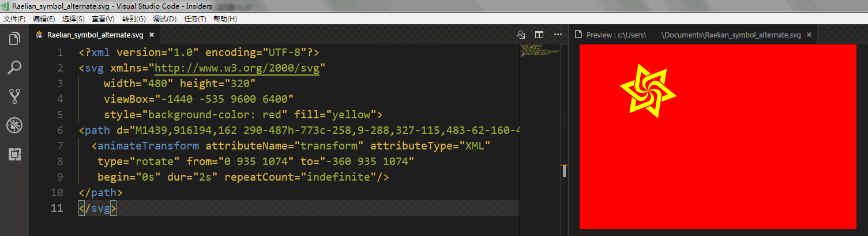Click line number 1 in the gutter
The height and width of the screenshot is (236, 868).
point(60,53)
